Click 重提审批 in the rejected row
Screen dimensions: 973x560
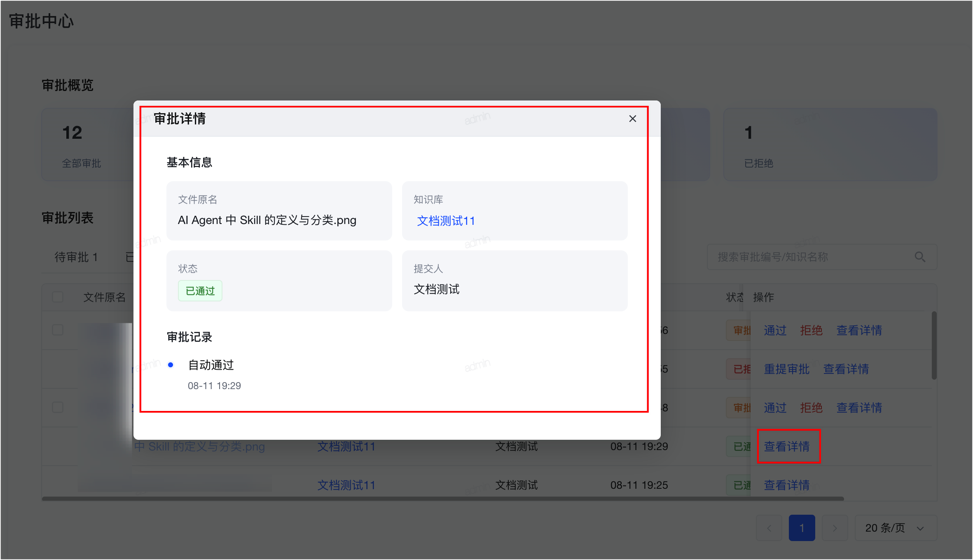pos(787,369)
